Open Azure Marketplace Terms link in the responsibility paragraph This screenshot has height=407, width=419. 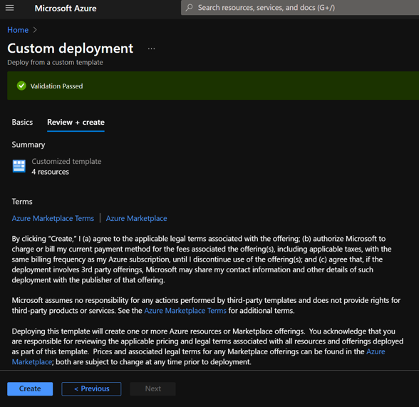tap(185, 311)
